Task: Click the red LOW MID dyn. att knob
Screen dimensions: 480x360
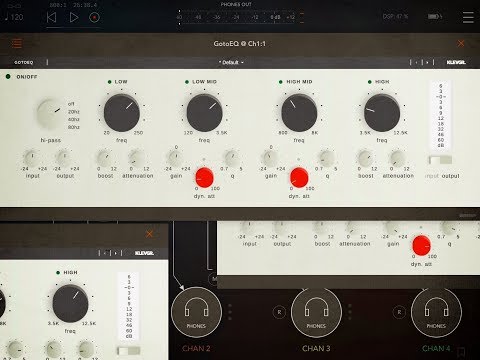Action: [x=204, y=177]
